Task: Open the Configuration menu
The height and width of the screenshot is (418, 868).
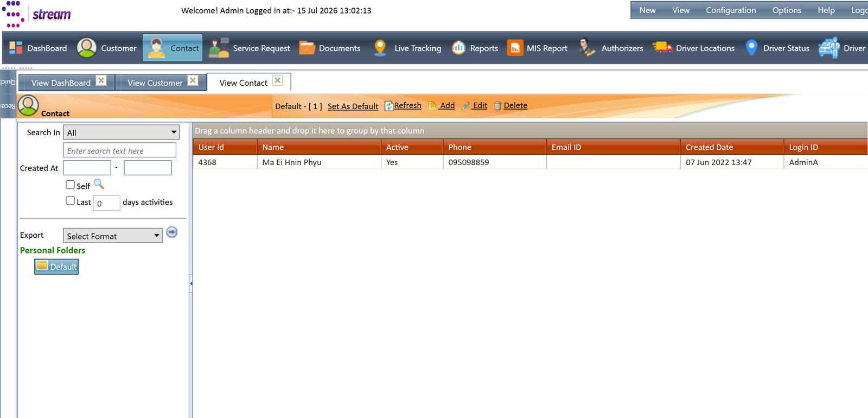Action: pyautogui.click(x=731, y=10)
